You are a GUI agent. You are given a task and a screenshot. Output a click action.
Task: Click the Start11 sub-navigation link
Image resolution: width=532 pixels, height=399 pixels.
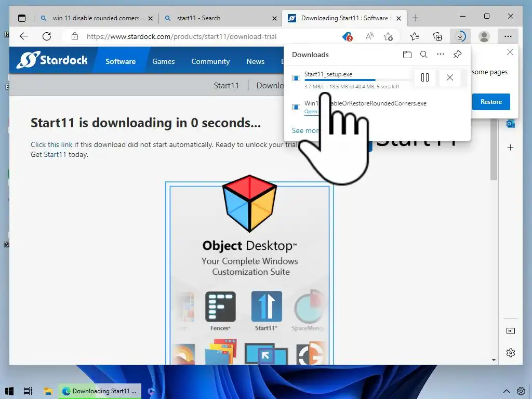coord(227,86)
